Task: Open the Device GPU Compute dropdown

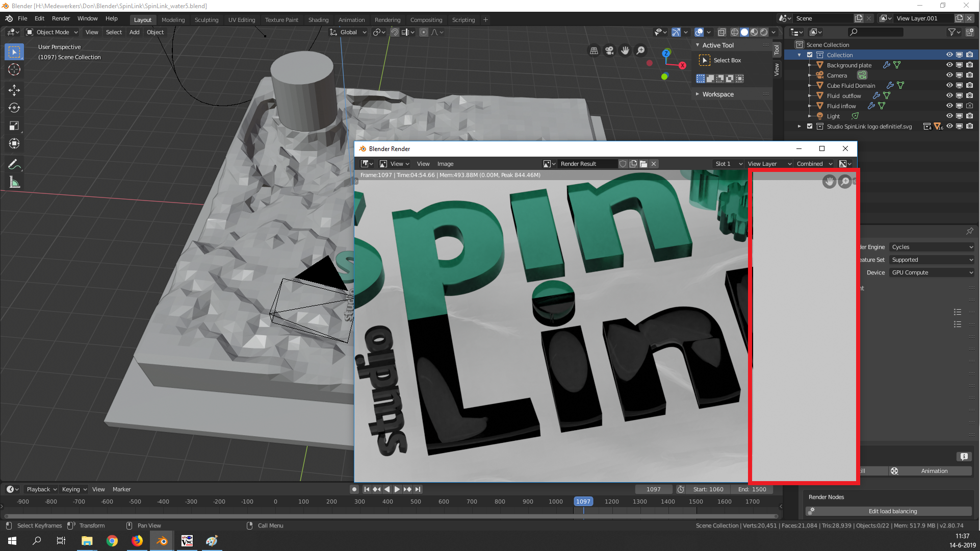Action: tap(932, 272)
